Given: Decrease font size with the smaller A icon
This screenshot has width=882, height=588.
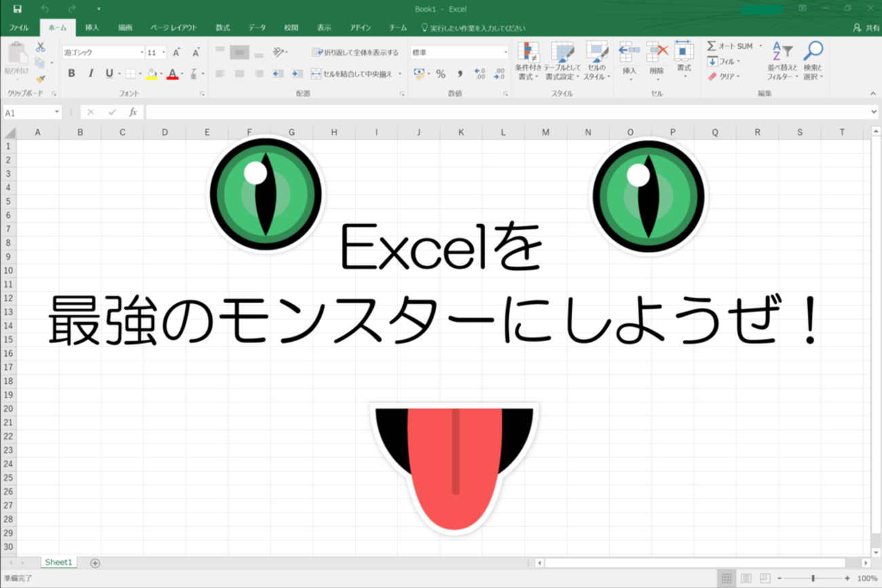Looking at the screenshot, I should coord(196,52).
